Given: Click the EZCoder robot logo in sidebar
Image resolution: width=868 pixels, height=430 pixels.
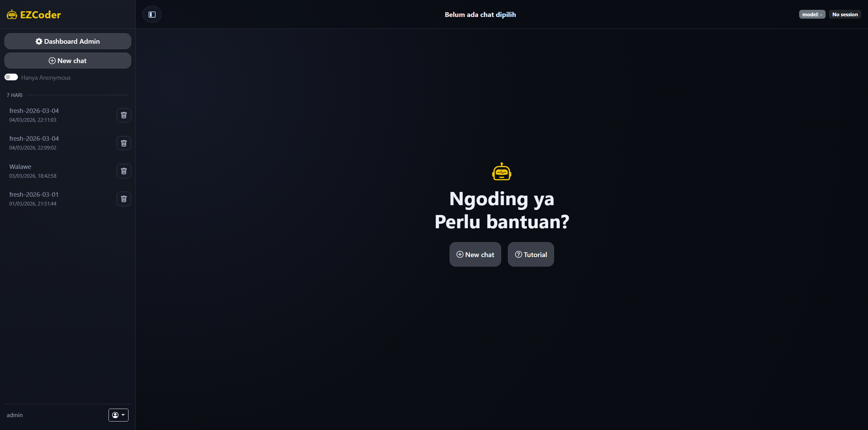Looking at the screenshot, I should tap(12, 15).
